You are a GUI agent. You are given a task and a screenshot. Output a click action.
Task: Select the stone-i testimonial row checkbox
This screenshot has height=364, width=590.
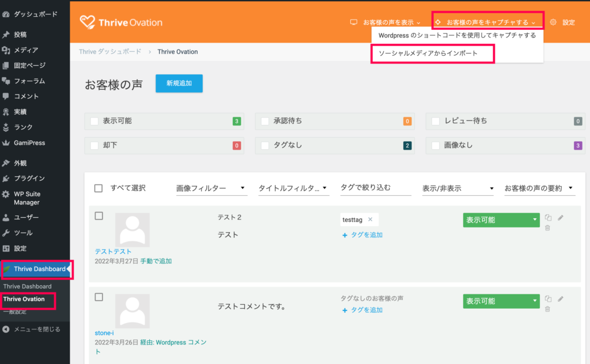point(99,297)
